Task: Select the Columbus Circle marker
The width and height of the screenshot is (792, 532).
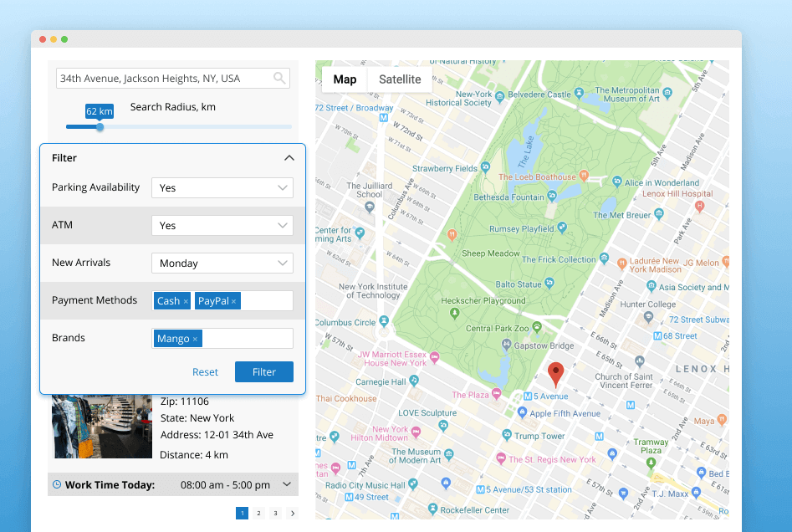Action: 384,321
